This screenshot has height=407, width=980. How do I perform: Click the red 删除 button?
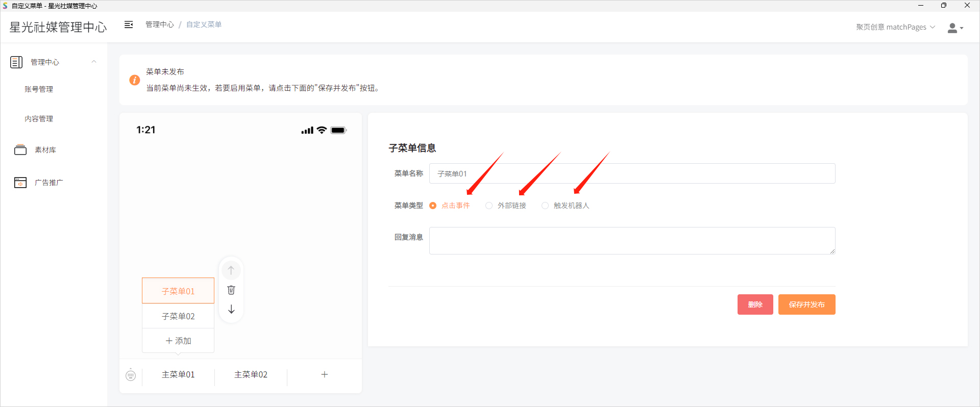[755, 304]
